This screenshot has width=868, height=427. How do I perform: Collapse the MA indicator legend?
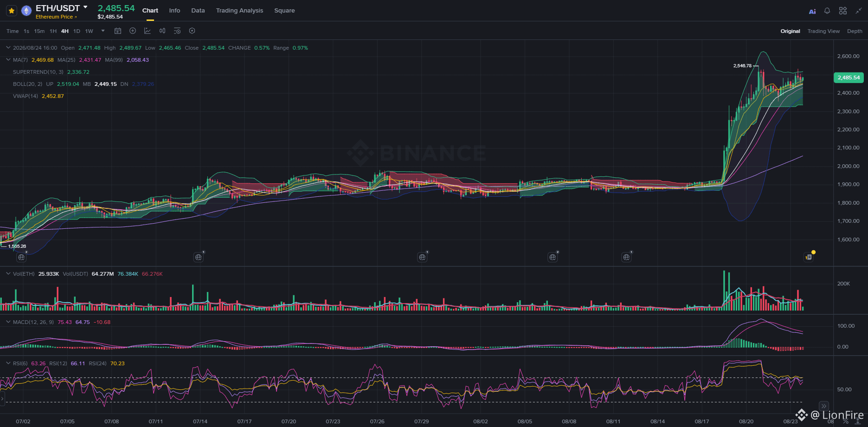(8, 60)
